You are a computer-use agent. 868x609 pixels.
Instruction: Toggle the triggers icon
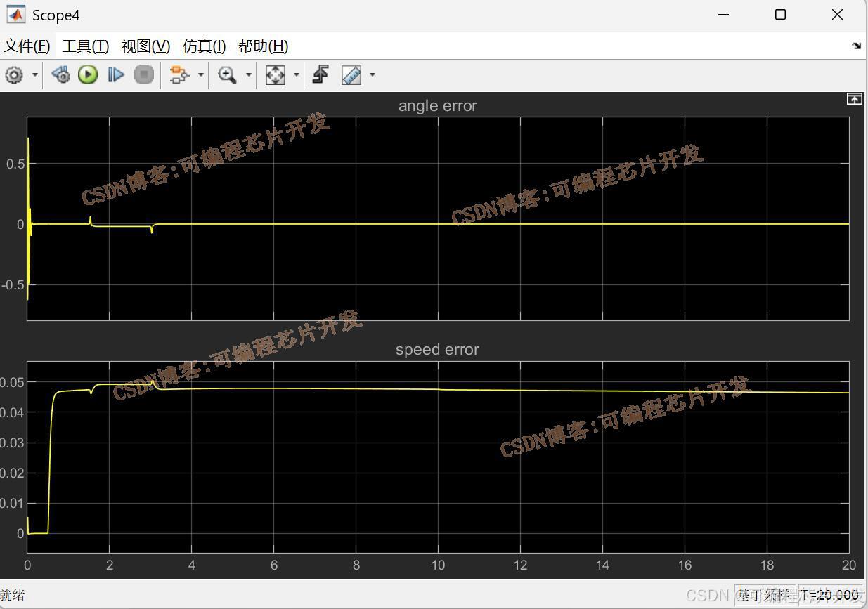coord(321,74)
